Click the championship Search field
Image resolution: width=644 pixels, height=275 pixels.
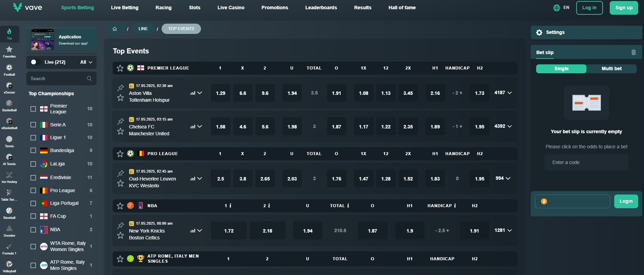coord(61,78)
